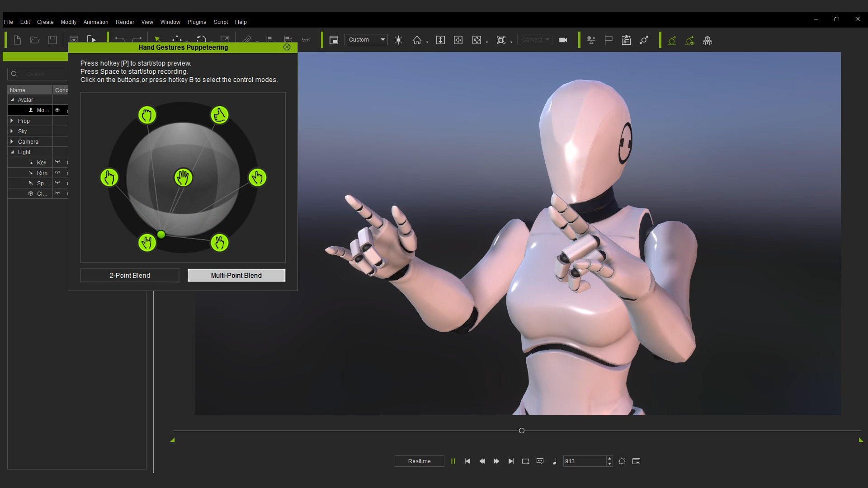The width and height of the screenshot is (868, 488).
Task: Toggle the loop playback button
Action: click(x=525, y=461)
